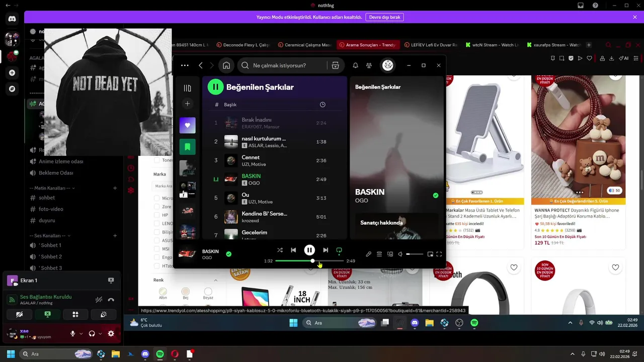Open Discord soundboard button
The width and height of the screenshot is (644, 362).
click(104, 314)
